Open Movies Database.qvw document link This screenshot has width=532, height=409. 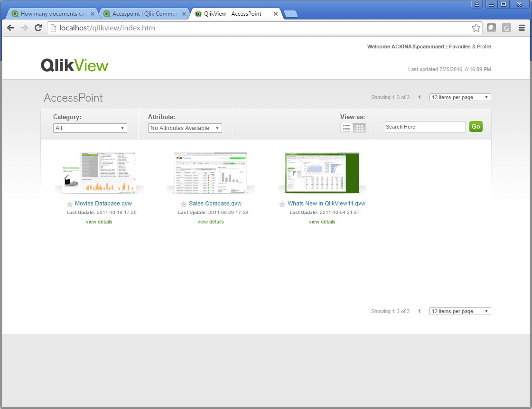point(103,204)
